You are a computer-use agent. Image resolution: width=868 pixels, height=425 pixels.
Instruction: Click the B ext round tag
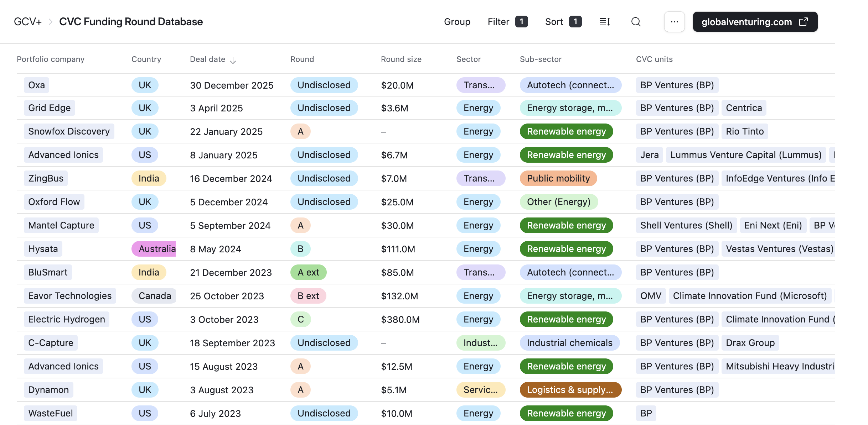pos(308,296)
